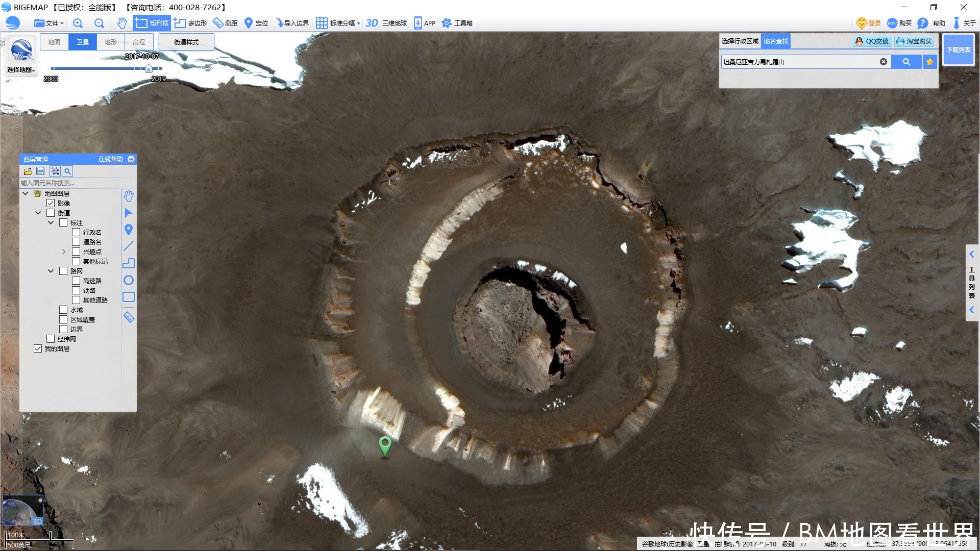Select the circle drawing tool

[x=129, y=280]
